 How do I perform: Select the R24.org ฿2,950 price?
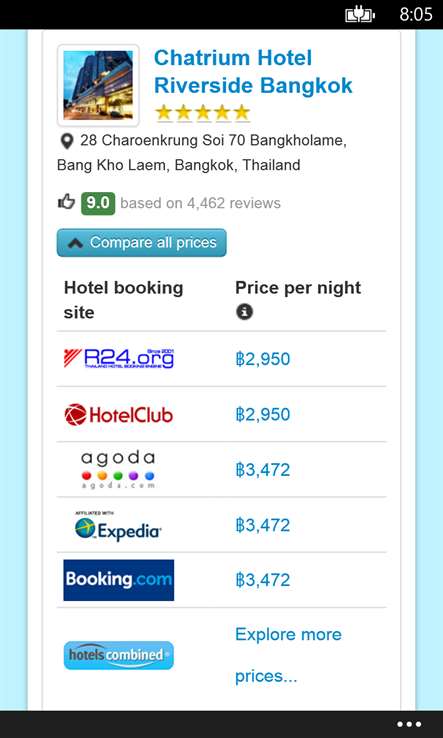[x=263, y=359]
